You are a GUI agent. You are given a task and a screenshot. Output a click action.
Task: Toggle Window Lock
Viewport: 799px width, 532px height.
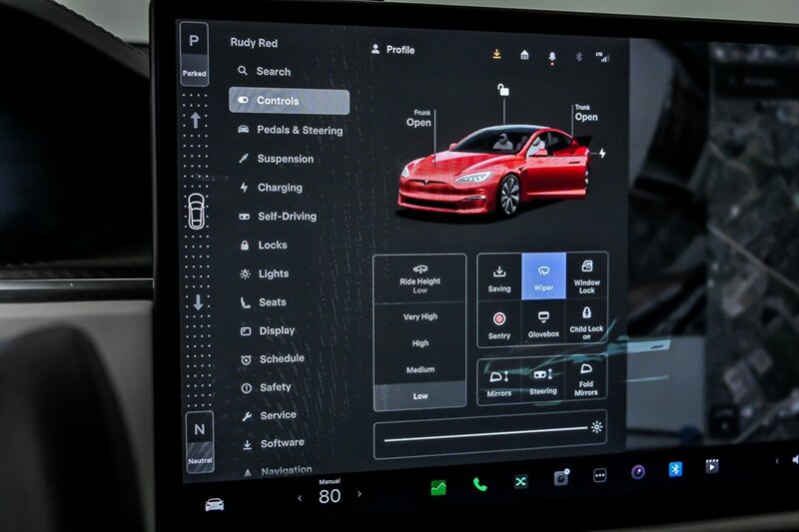(586, 275)
